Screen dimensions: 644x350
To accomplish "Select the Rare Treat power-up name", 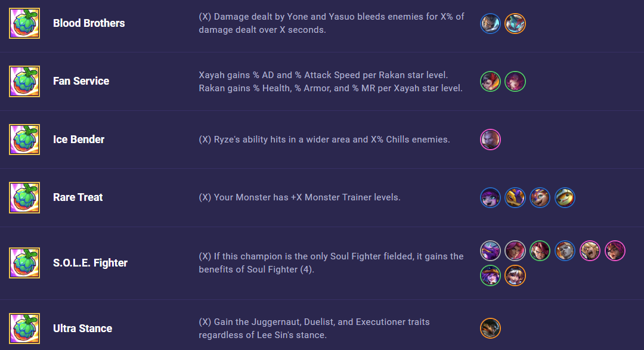I will click(78, 197).
